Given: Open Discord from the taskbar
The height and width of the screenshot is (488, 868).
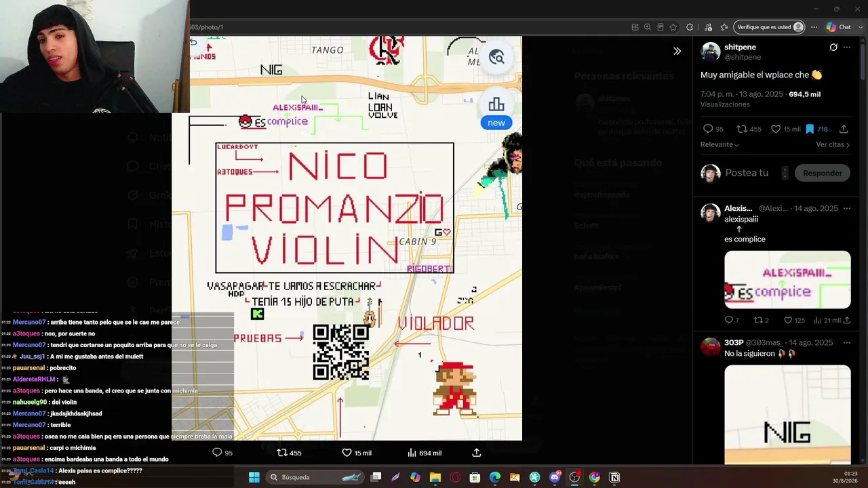Looking at the screenshot, I should pos(555,477).
